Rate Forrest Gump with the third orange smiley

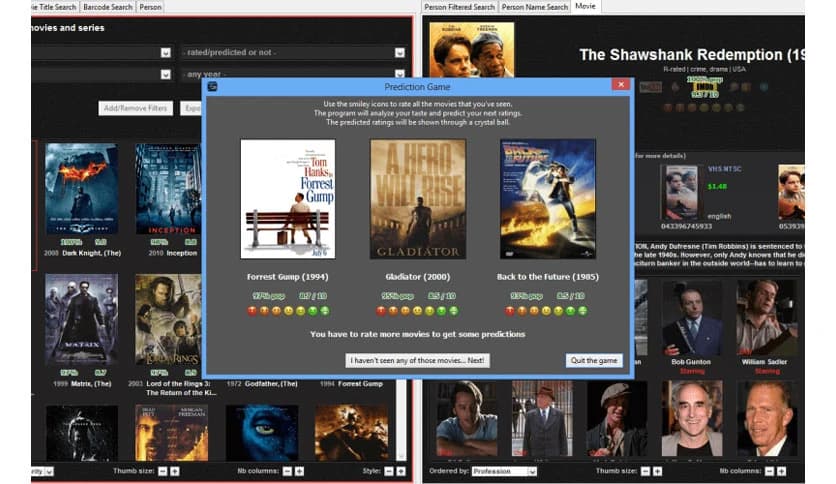coord(276,311)
